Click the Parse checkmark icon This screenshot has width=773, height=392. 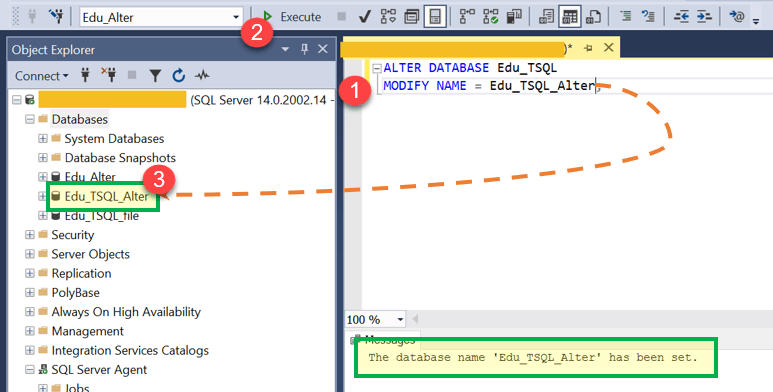[364, 17]
